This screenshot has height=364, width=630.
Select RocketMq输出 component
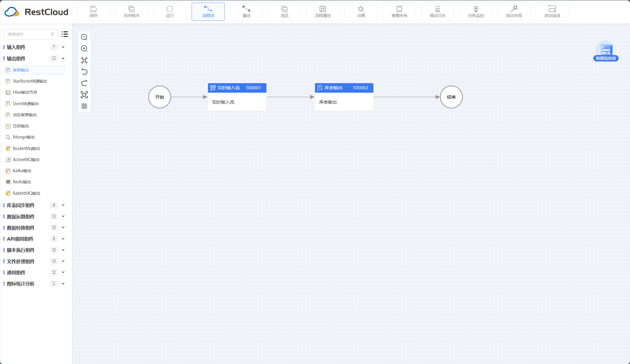[x=34, y=148]
